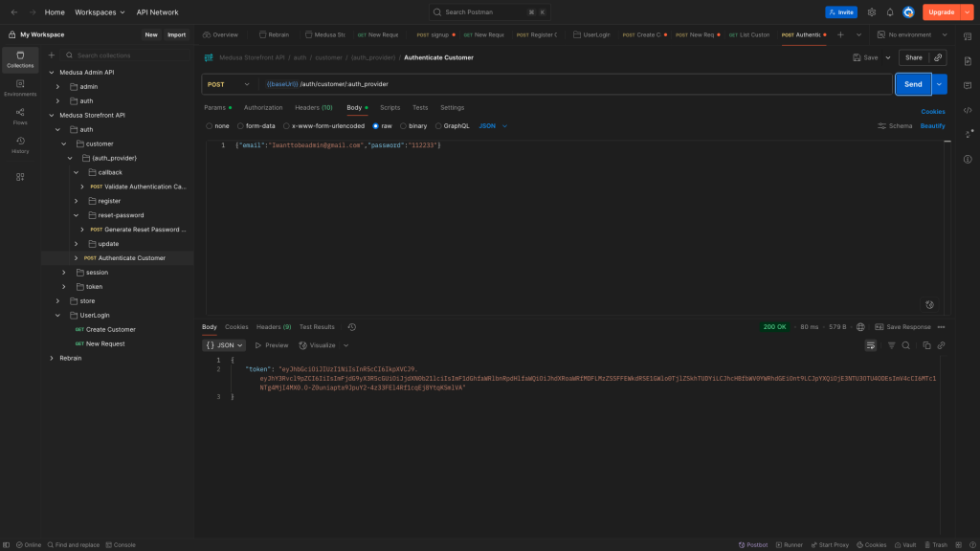The height and width of the screenshot is (551, 980).
Task: Open the response Cookies tab
Action: 236,327
